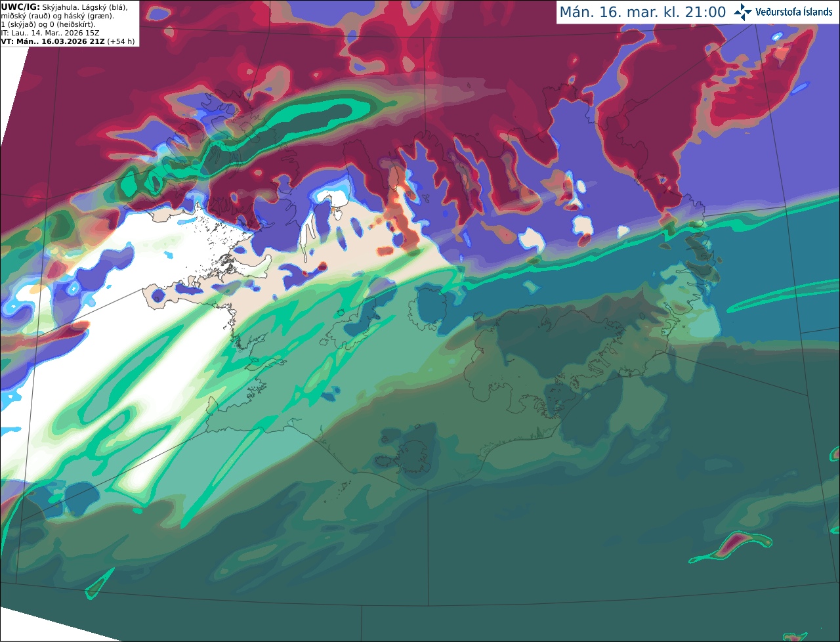Click the 'UWC/IG: Skýjahula' legend title line
This screenshot has height=642, width=840.
tap(64, 7)
